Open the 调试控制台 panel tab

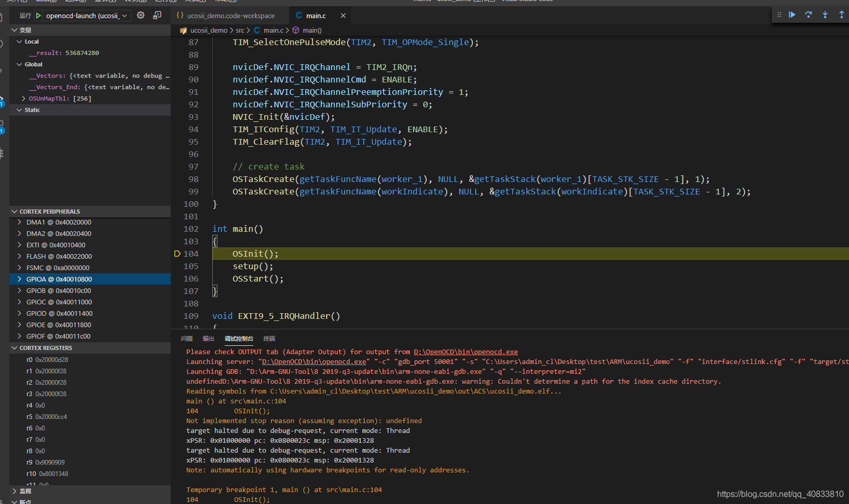[x=239, y=339]
